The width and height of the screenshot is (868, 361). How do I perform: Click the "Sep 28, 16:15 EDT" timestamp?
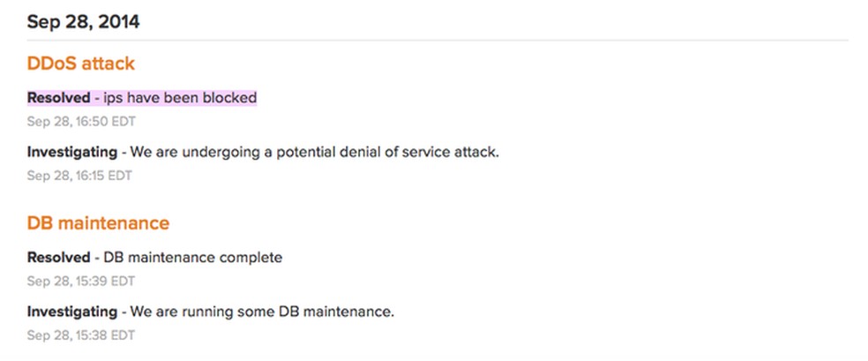(x=79, y=176)
